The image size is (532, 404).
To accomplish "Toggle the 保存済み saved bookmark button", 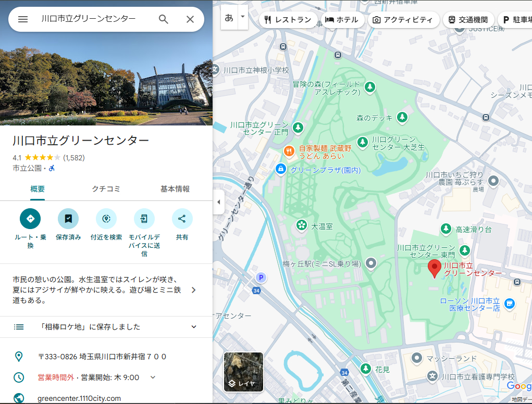I will tap(68, 219).
